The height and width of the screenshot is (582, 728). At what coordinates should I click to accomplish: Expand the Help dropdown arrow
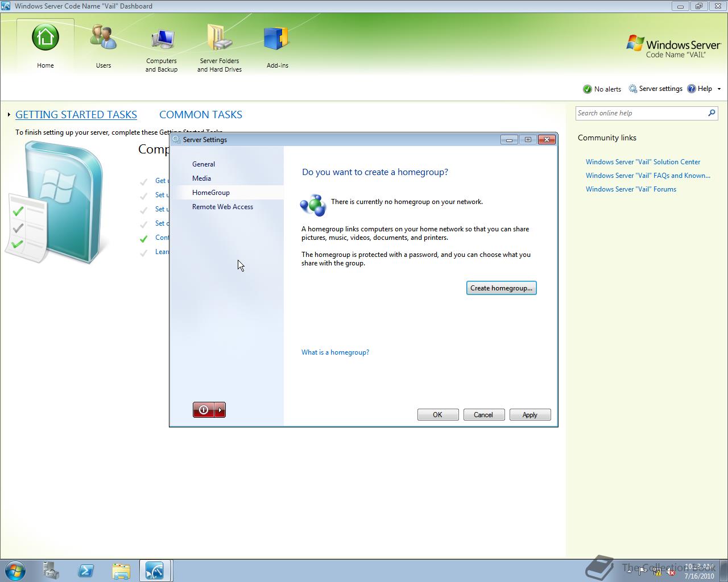pyautogui.click(x=719, y=89)
